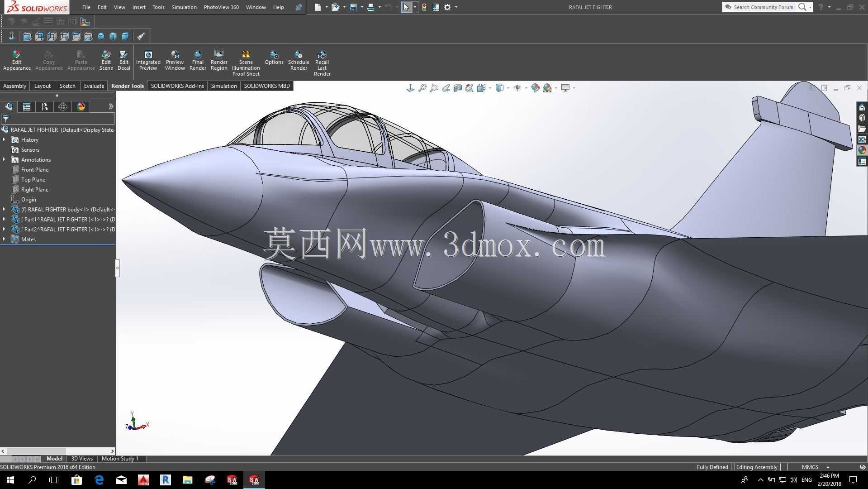Open Windows notification center
This screenshot has height=489, width=868.
coord(853,480)
